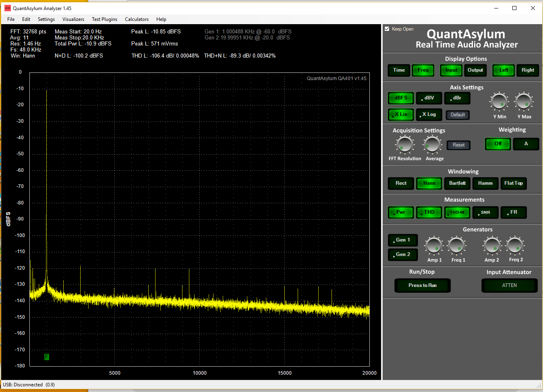Select dBr axis units

(x=457, y=98)
